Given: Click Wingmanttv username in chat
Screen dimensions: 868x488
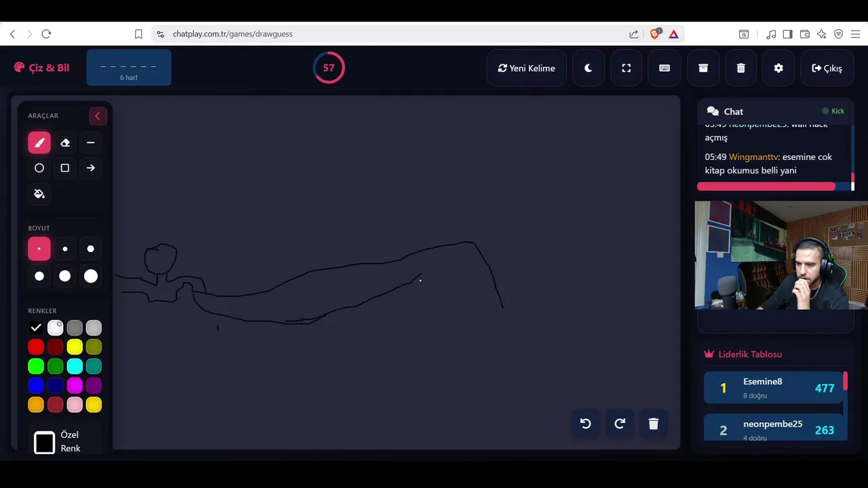Looking at the screenshot, I should (753, 157).
